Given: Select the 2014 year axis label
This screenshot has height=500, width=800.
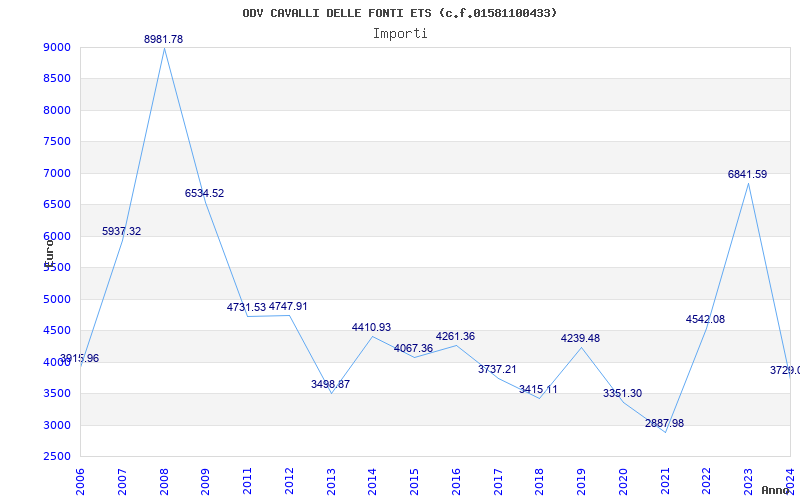Looking at the screenshot, I should pyautogui.click(x=372, y=482).
